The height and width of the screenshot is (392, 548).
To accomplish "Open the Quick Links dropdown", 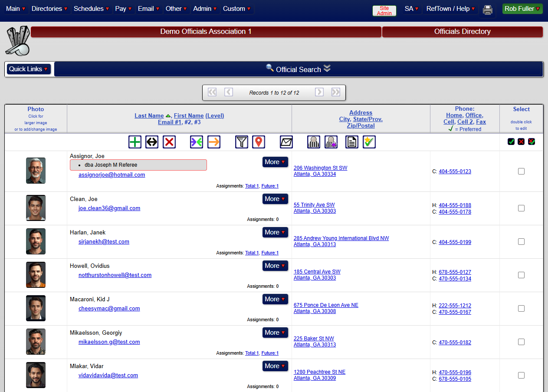I will [x=28, y=69].
